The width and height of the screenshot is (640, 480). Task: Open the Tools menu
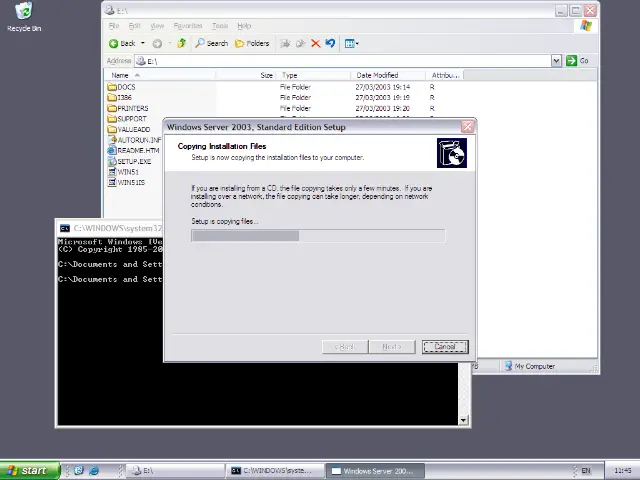[x=220, y=26]
